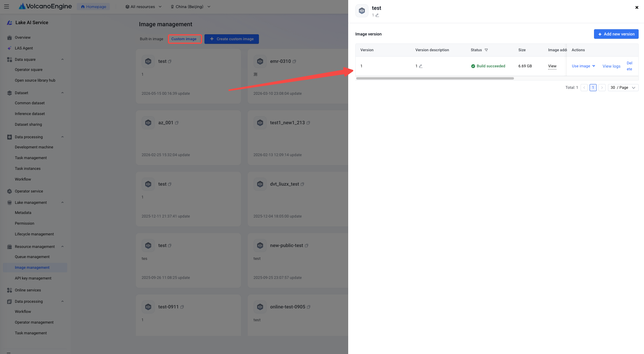Collapse the Dataset sidebar section
Image resolution: width=644 pixels, height=354 pixels.
62,93
